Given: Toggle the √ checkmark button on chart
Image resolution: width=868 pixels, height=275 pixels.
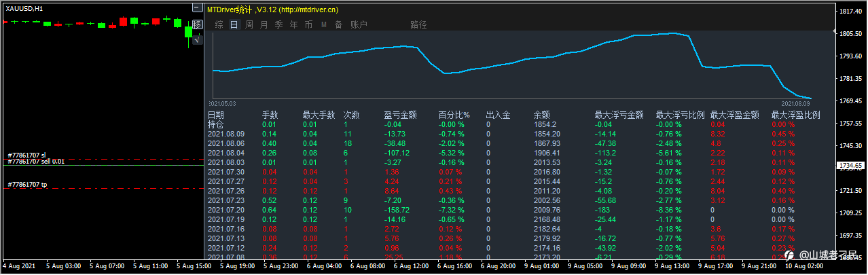Looking at the screenshot, I should 197,40.
